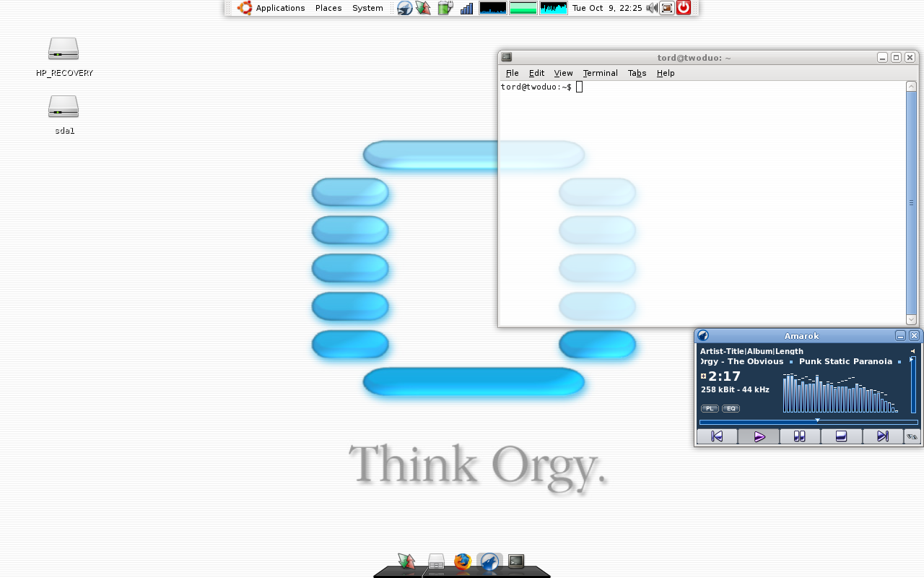Skip to previous track in Amarok
This screenshot has width=924, height=578.
pyautogui.click(x=717, y=436)
